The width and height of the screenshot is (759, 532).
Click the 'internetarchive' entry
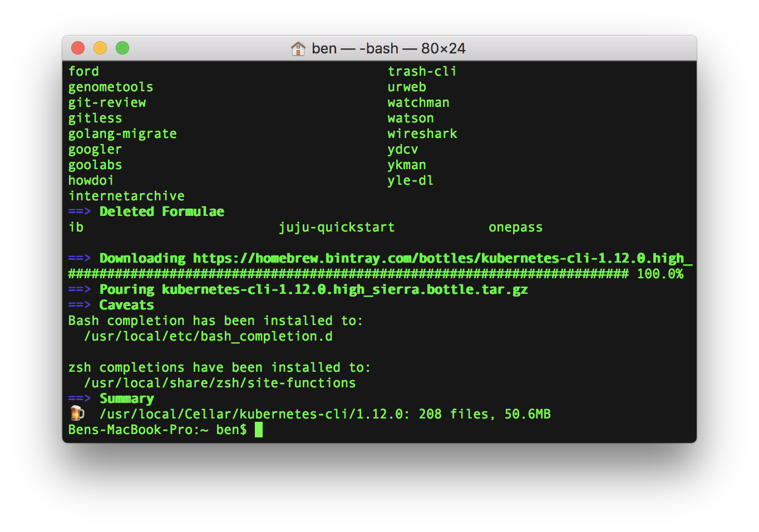click(x=126, y=196)
